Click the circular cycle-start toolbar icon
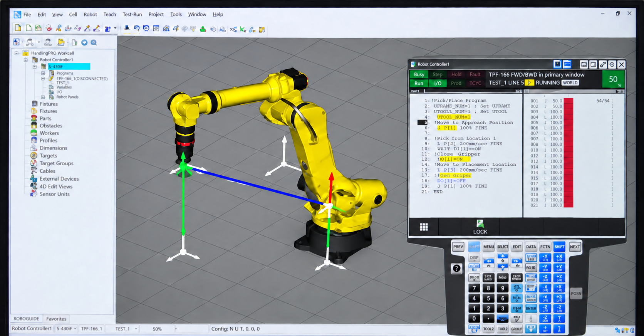 pyautogui.click(x=146, y=29)
